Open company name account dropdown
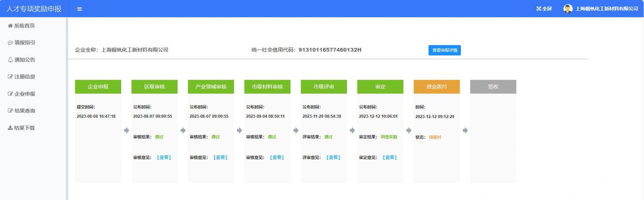The height and width of the screenshot is (200, 644). pos(607,8)
